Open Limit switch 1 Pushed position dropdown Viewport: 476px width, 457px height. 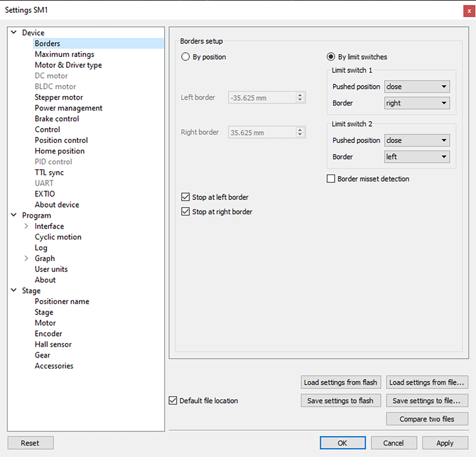click(417, 86)
